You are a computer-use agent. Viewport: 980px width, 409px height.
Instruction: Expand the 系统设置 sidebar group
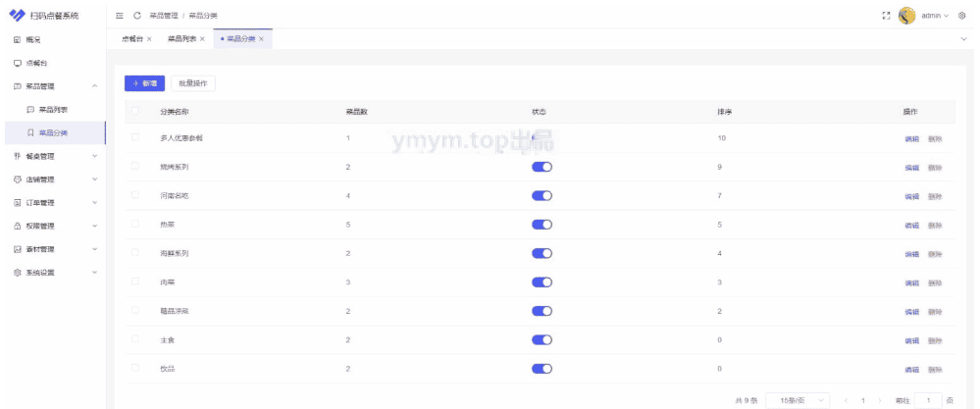click(94, 273)
